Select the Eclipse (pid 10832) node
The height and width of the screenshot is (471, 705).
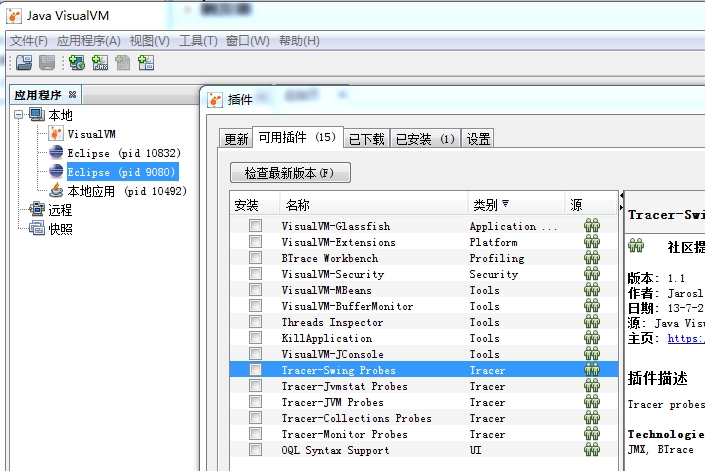pyautogui.click(x=124, y=153)
